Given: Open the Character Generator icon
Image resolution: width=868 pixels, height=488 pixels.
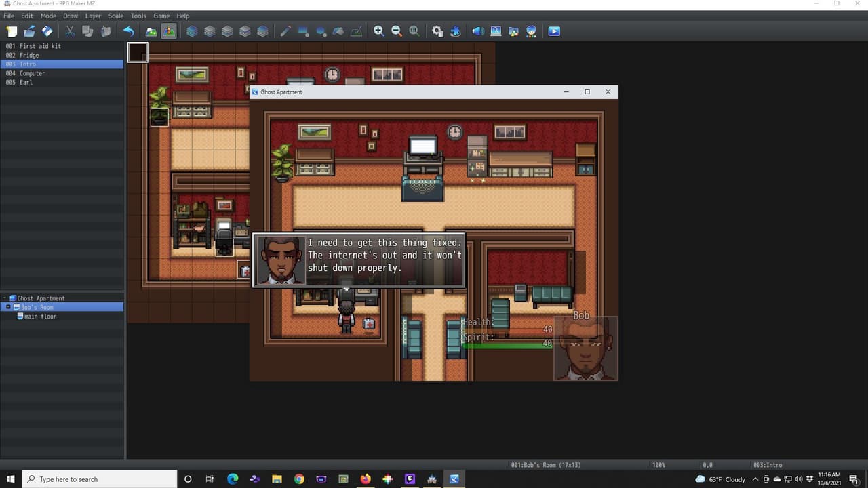Looking at the screenshot, I should [531, 31].
